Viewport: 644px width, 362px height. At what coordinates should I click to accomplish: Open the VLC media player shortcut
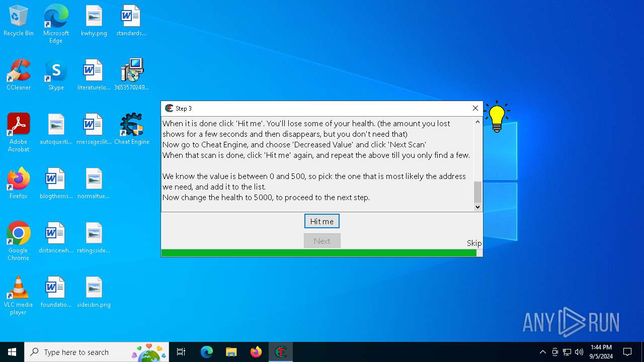(x=19, y=295)
